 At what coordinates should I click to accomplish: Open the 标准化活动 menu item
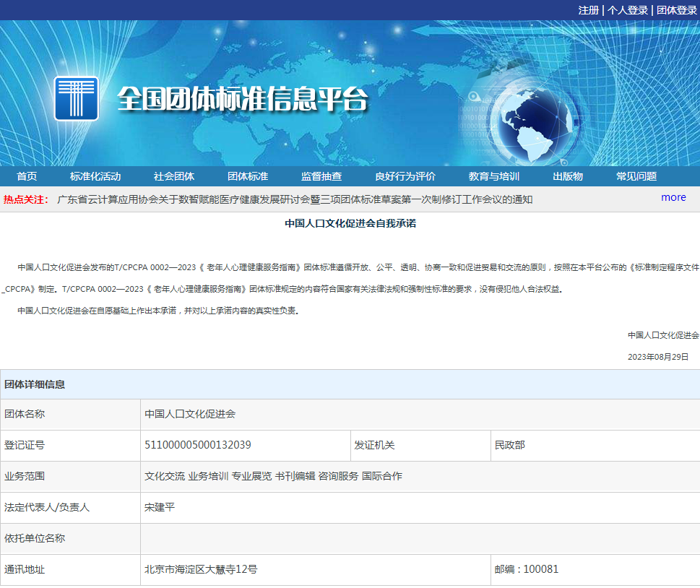click(95, 176)
